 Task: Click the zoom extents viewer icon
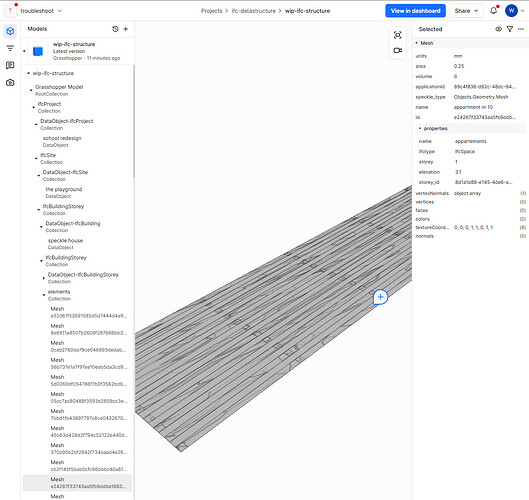pos(397,35)
